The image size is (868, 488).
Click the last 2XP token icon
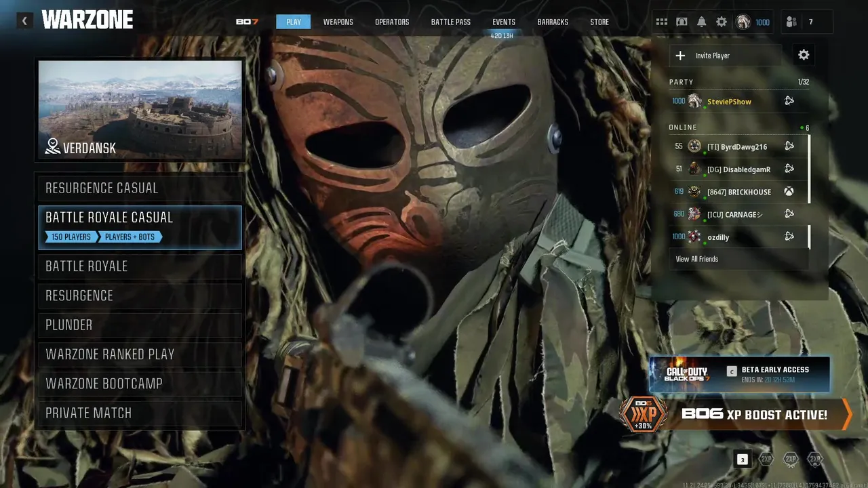[815, 459]
